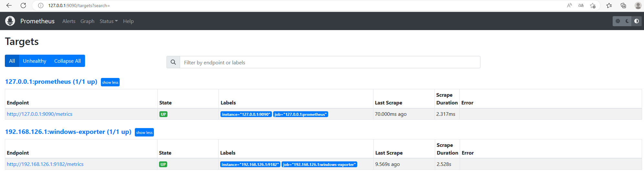The width and height of the screenshot is (644, 174).
Task: Open 127.0.0.1:prometheus (1/1 up) heading link
Action: [x=51, y=82]
